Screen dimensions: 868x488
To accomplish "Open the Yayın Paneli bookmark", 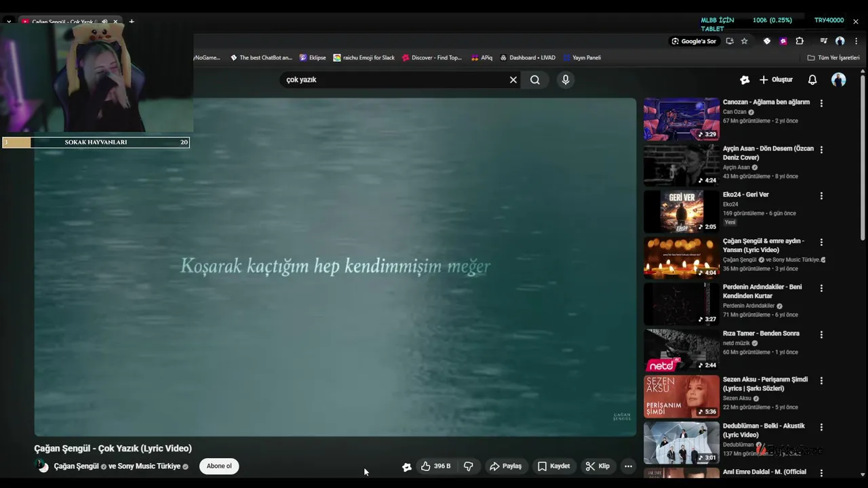I will [582, 58].
